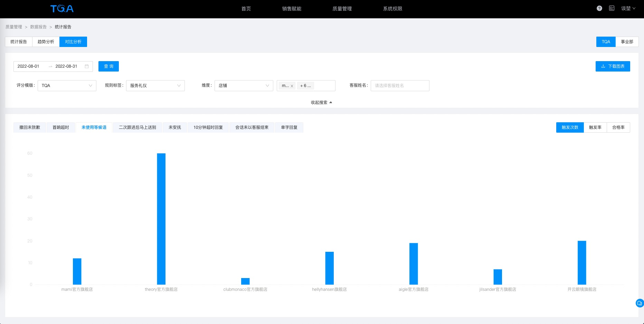Screen dimensions: 644x324
Task: Collapse search with 收起搜索
Action: coord(321,103)
